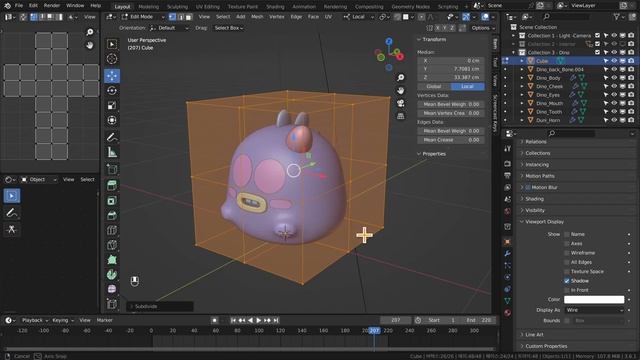Switch to the Modeling workspace tab

click(x=149, y=7)
